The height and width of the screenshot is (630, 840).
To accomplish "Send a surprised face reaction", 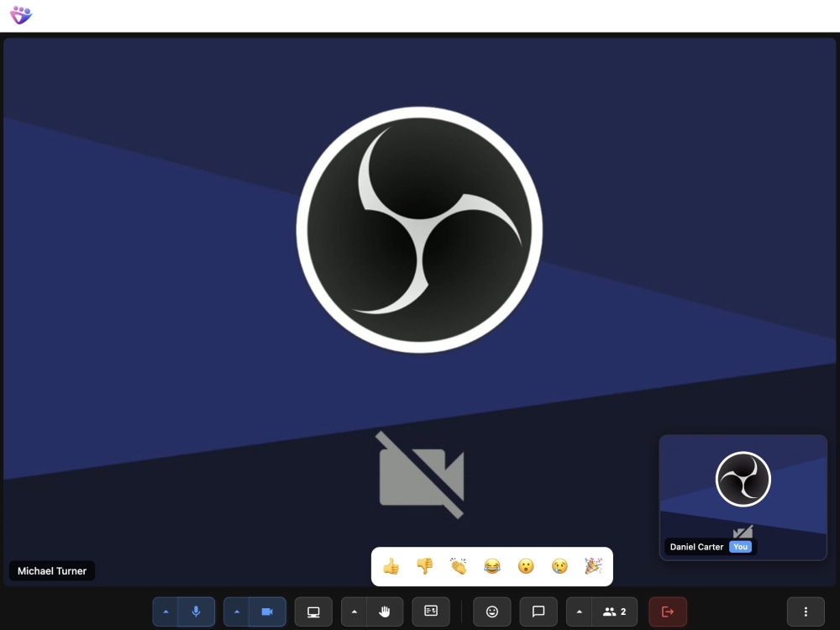I will click(526, 566).
